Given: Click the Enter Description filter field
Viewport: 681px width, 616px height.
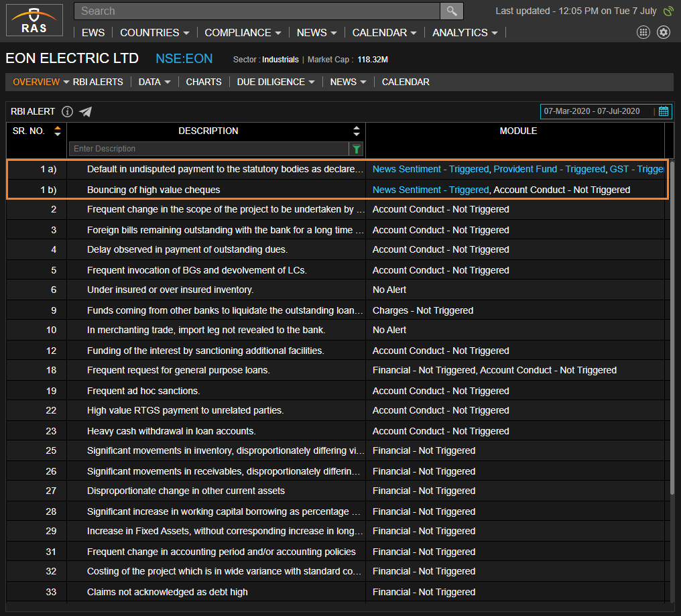Looking at the screenshot, I should pos(208,149).
